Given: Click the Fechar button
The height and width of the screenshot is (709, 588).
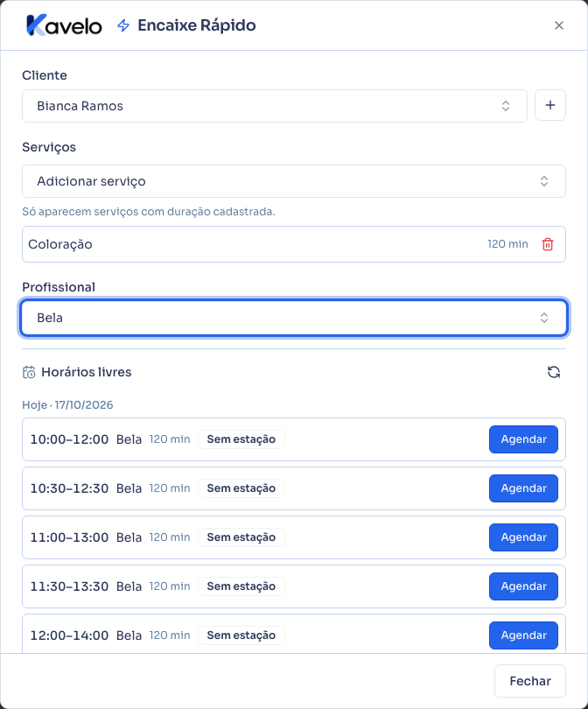Looking at the screenshot, I should point(530,681).
